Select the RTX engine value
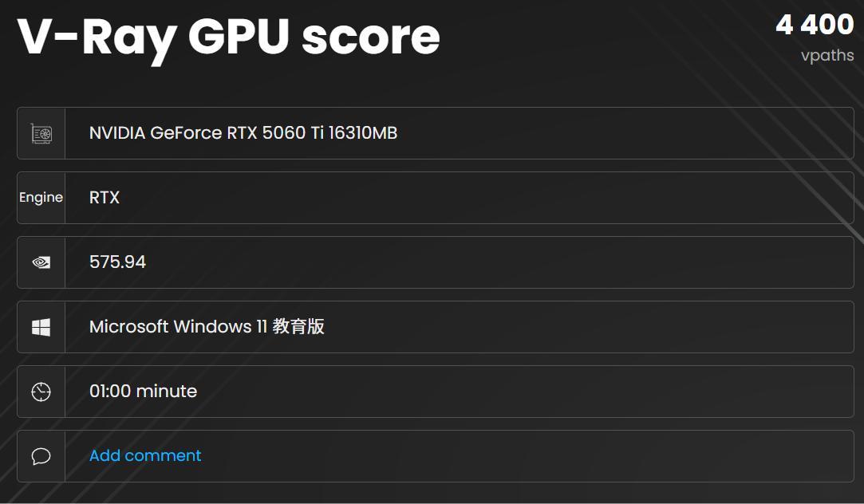This screenshot has width=864, height=504. [105, 198]
